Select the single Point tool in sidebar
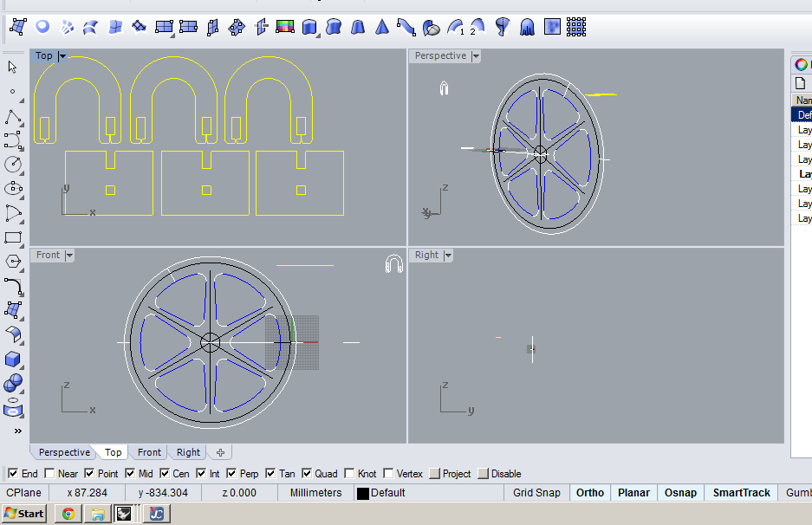Screen dimensions: 812x525 tap(13, 92)
